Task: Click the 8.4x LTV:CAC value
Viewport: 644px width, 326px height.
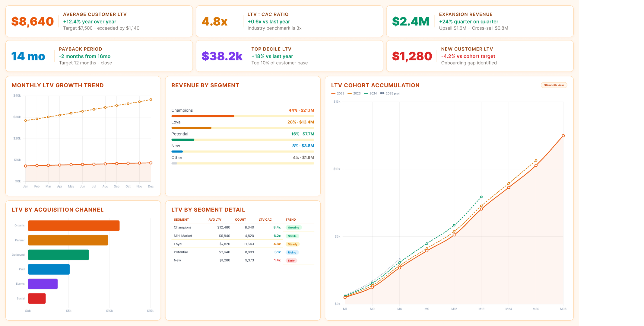Action: pyautogui.click(x=277, y=228)
